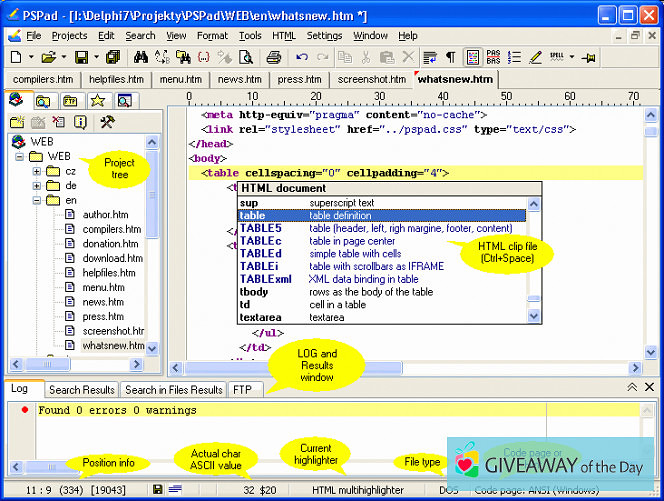
Task: Toggle the Word Wrap toolbar button
Action: 430,57
